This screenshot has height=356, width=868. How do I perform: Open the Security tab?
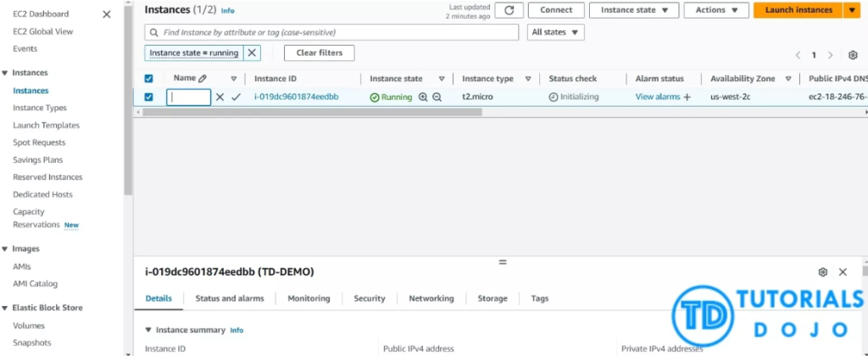coord(370,298)
